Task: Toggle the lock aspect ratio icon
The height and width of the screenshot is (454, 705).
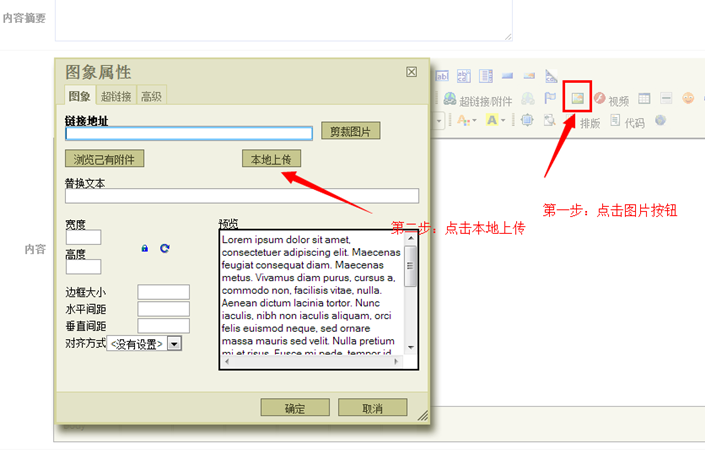Action: tap(145, 248)
